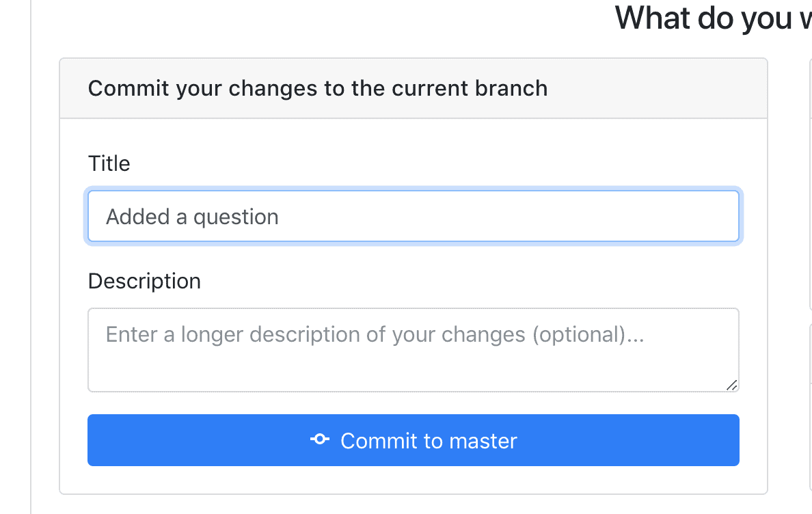Click the Title label above the input
Image resolution: width=812 pixels, height=514 pixels.
(x=109, y=163)
